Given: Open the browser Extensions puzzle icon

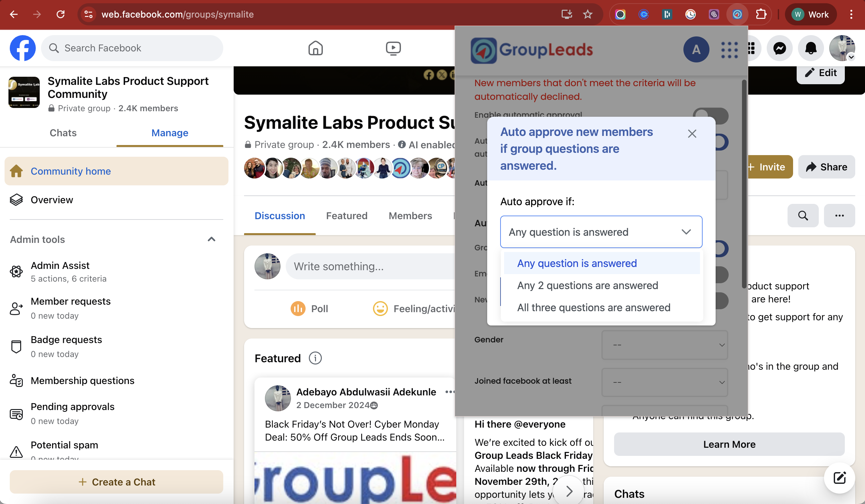Looking at the screenshot, I should point(761,14).
